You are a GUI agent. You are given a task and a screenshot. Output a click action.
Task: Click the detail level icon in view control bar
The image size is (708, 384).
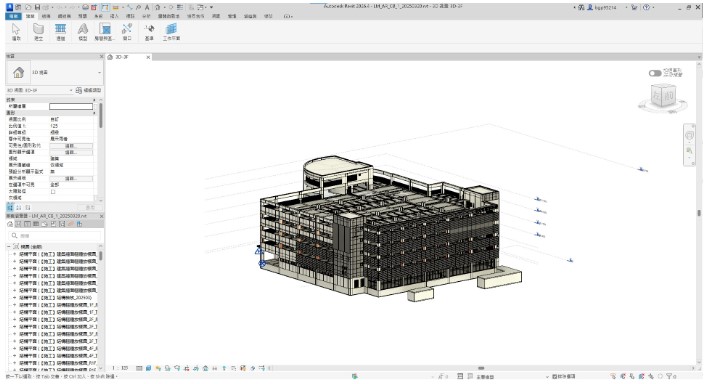[x=139, y=368]
